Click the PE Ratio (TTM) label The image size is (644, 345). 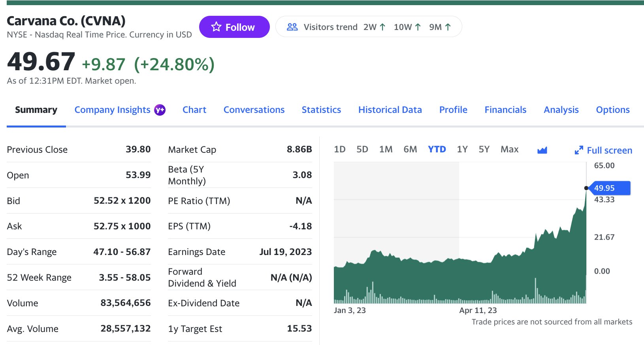click(199, 201)
